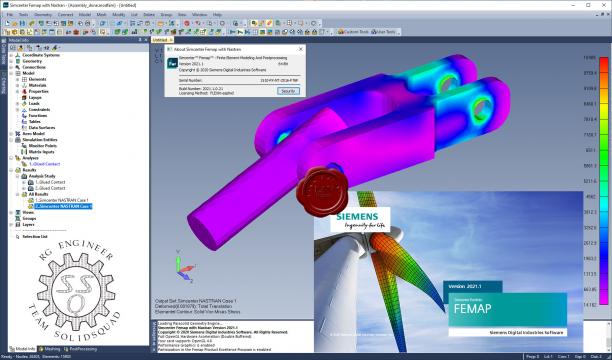This screenshot has height=360, width=612.
Task: Click the Properties icon in Model tree
Action: [x=24, y=91]
